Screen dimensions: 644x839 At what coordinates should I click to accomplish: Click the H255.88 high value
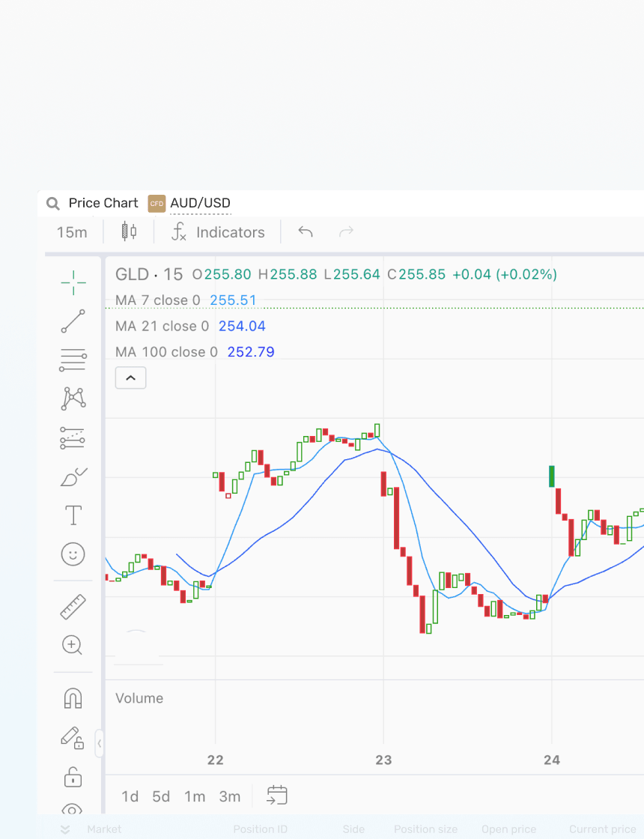click(x=288, y=274)
